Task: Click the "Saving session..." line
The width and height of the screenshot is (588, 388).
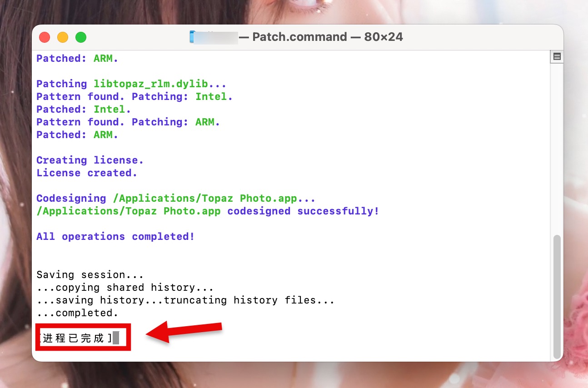Action: pos(90,275)
